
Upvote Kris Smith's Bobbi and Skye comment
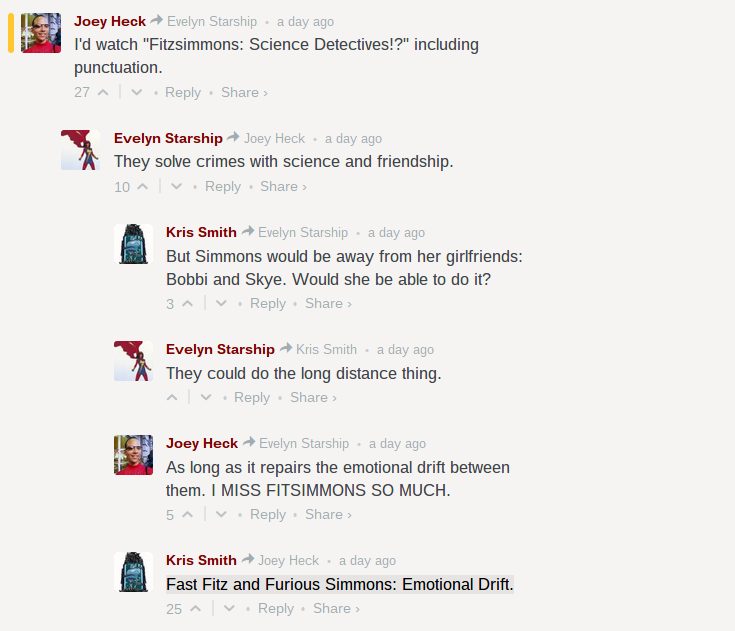coord(187,303)
